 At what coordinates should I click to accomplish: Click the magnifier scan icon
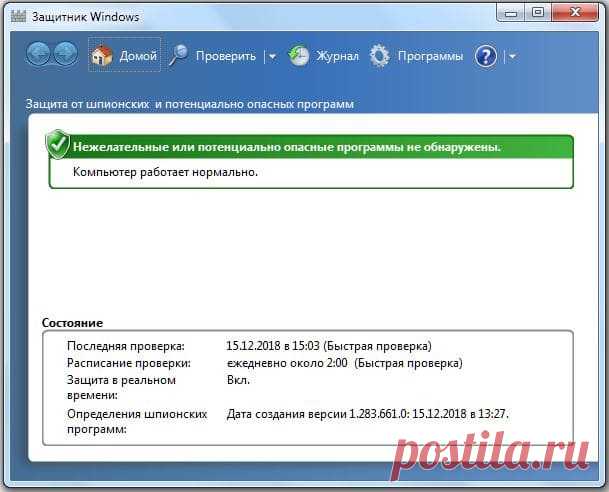coord(179,56)
